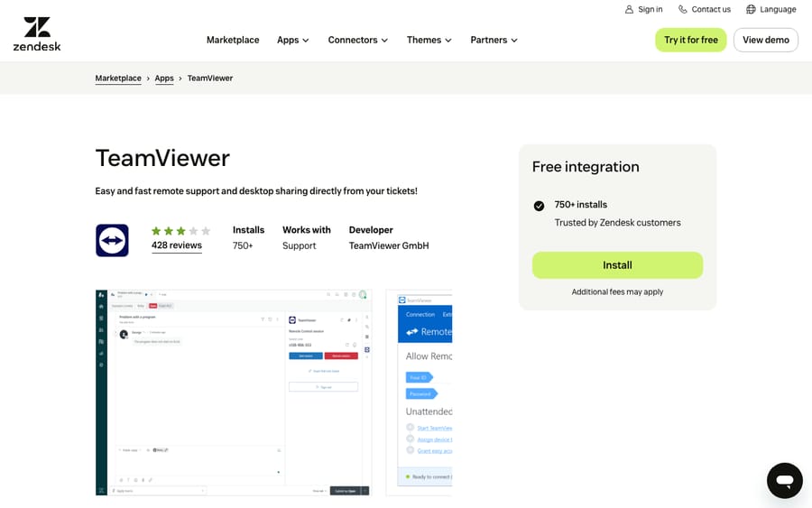The width and height of the screenshot is (812, 508).
Task: Go to Marketplace breadcrumb link
Action: [x=118, y=79]
